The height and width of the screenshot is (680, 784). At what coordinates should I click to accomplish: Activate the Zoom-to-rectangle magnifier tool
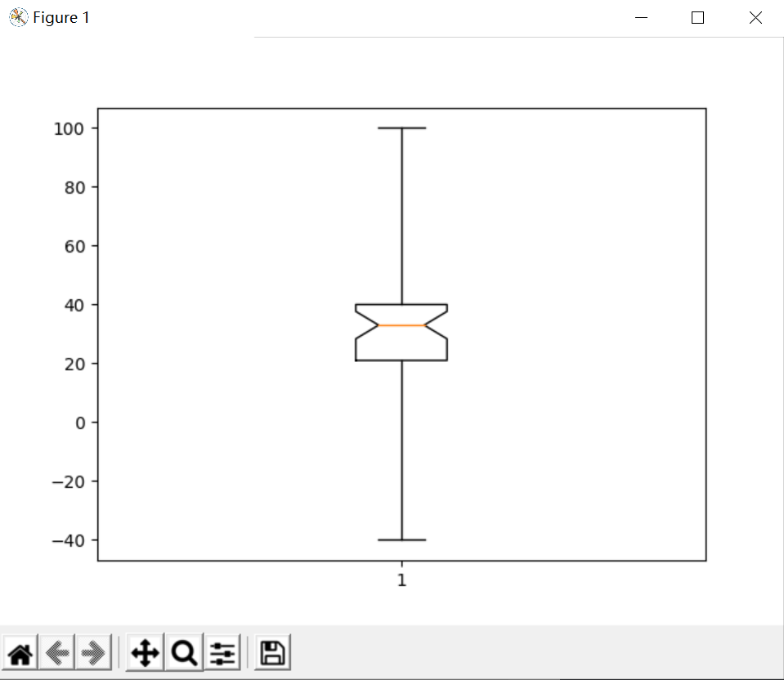[183, 652]
